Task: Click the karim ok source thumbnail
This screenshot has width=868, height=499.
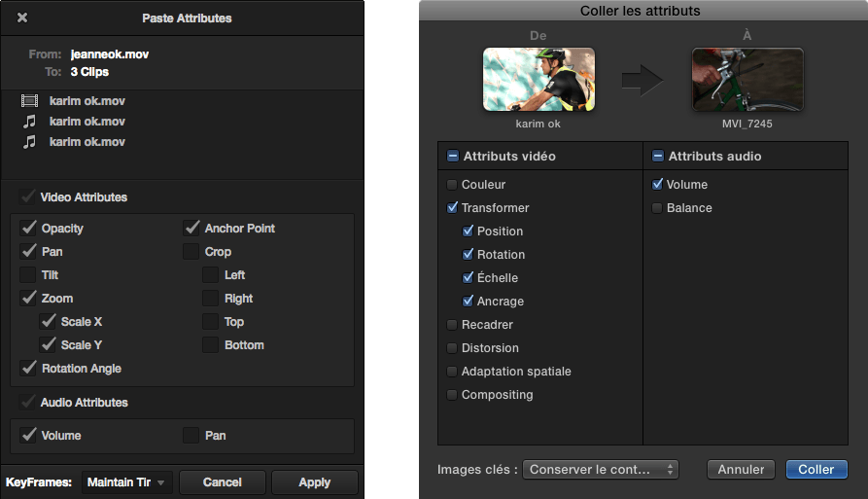Action: [x=538, y=79]
